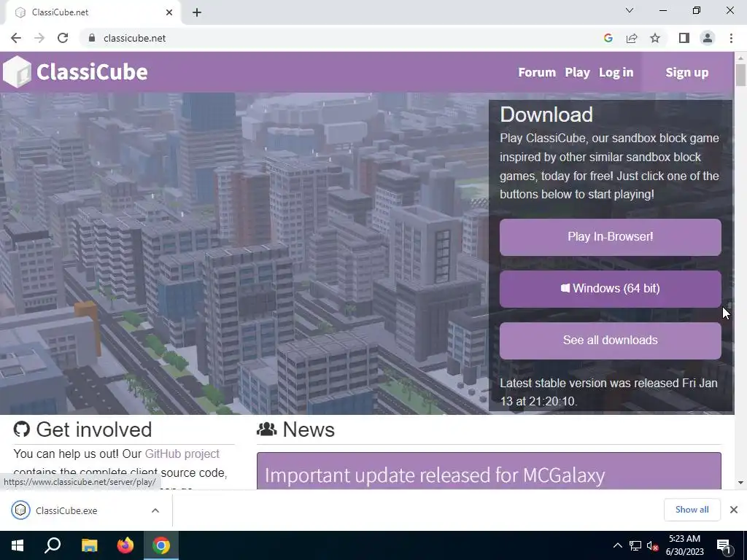The height and width of the screenshot is (560, 747).
Task: Open the notification center icon
Action: [x=724, y=545]
